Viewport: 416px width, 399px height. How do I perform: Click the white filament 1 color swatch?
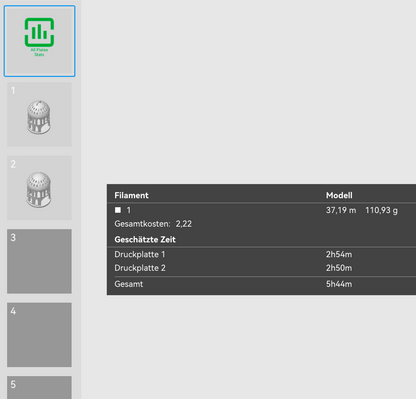click(x=118, y=210)
